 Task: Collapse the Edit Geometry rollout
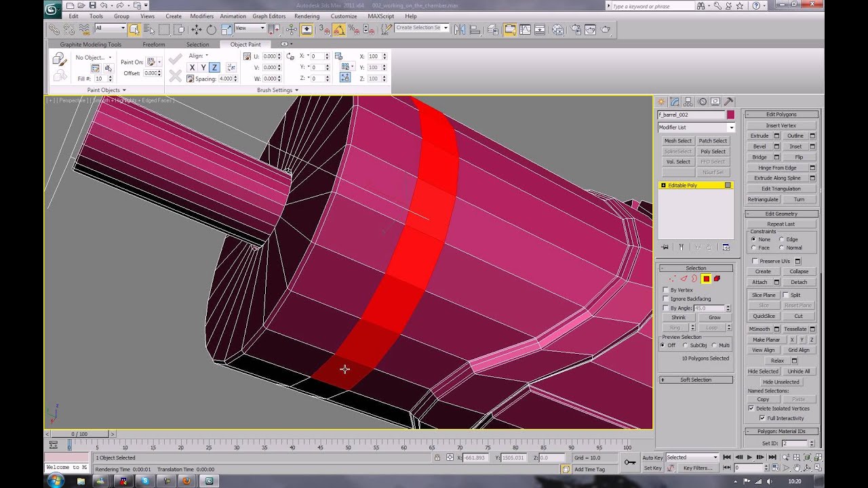(x=781, y=213)
